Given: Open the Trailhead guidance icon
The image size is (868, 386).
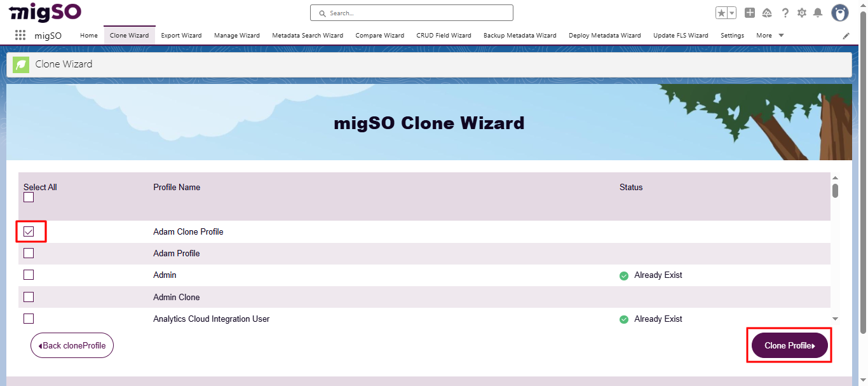Looking at the screenshot, I should pyautogui.click(x=767, y=13).
